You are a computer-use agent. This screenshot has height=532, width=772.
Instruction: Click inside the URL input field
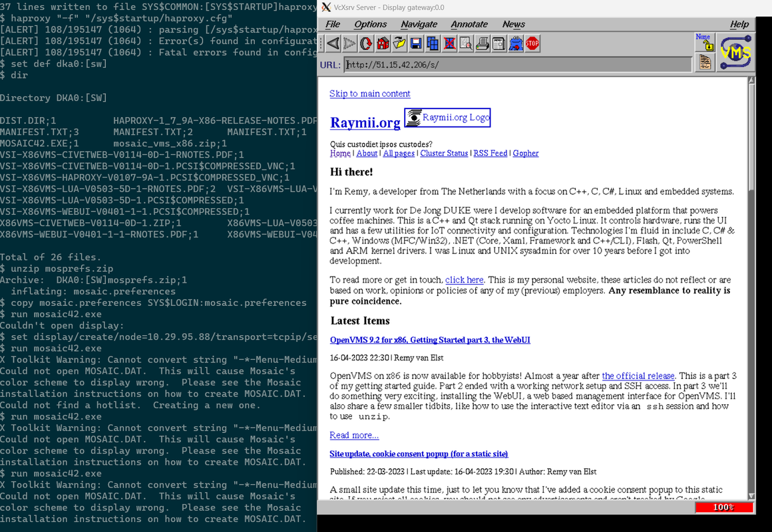pos(518,65)
